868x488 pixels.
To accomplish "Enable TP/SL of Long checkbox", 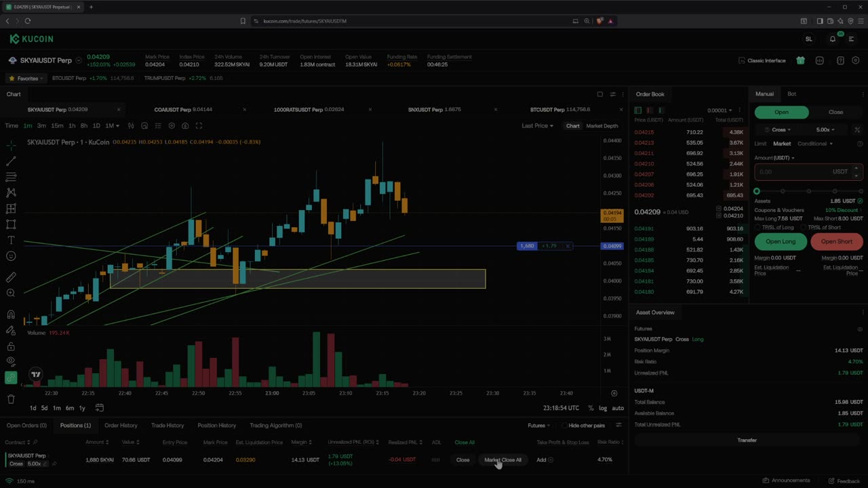I will click(758, 227).
